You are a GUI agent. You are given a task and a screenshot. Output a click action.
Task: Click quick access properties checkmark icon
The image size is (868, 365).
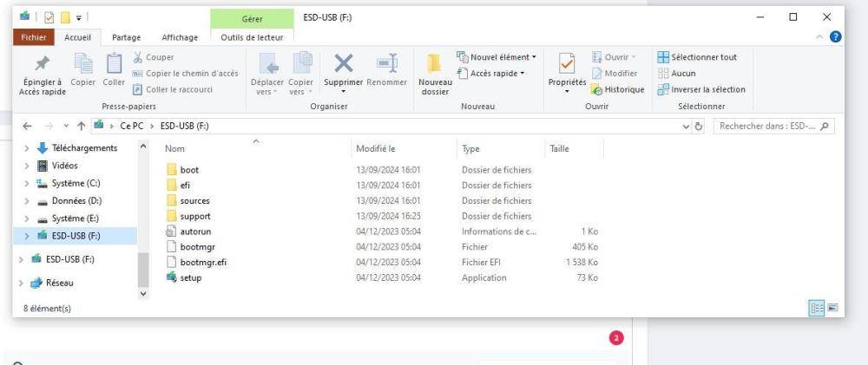pyautogui.click(x=49, y=17)
